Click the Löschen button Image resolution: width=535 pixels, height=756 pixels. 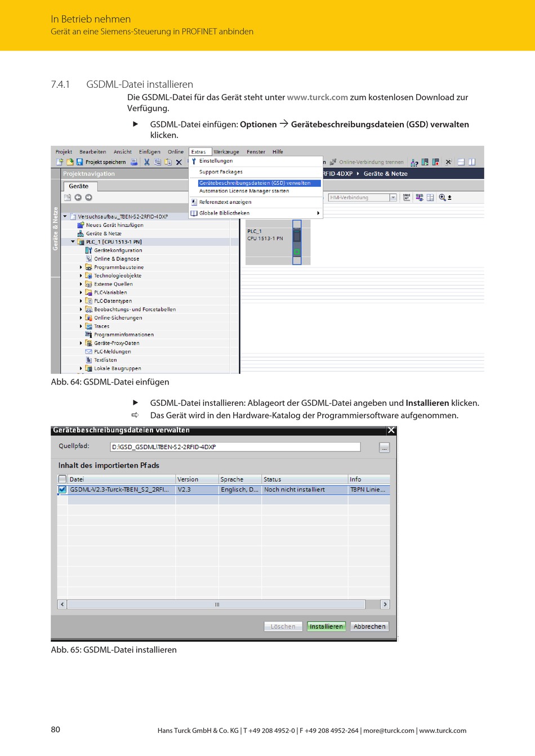[283, 627]
